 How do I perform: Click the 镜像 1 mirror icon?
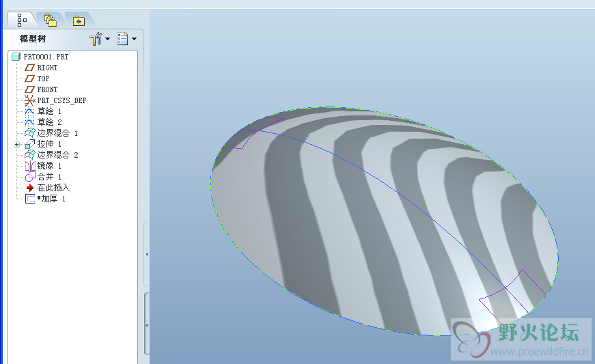coord(30,166)
